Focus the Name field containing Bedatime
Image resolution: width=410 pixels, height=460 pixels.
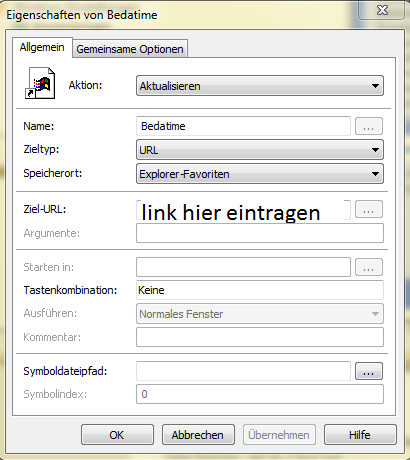click(243, 126)
